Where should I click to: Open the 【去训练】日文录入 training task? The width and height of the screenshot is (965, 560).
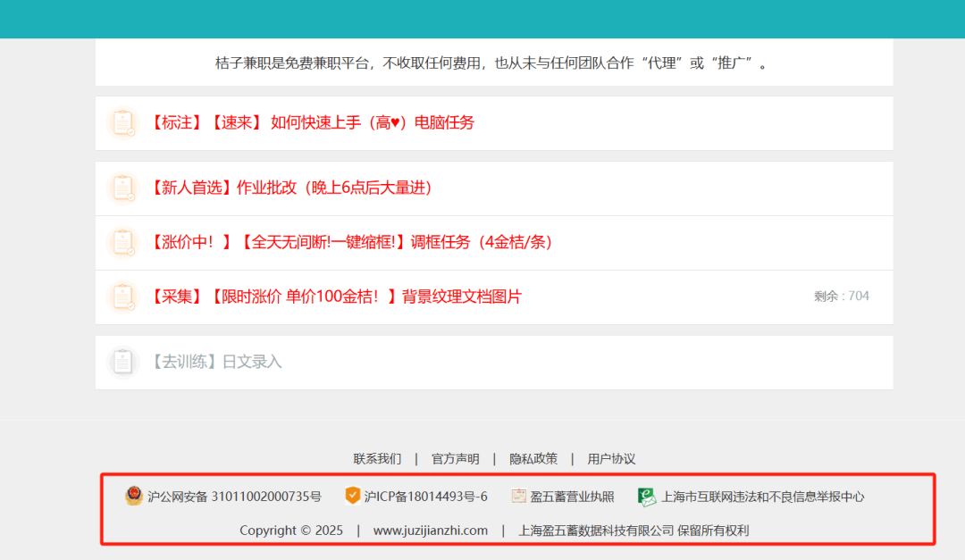pos(215,363)
